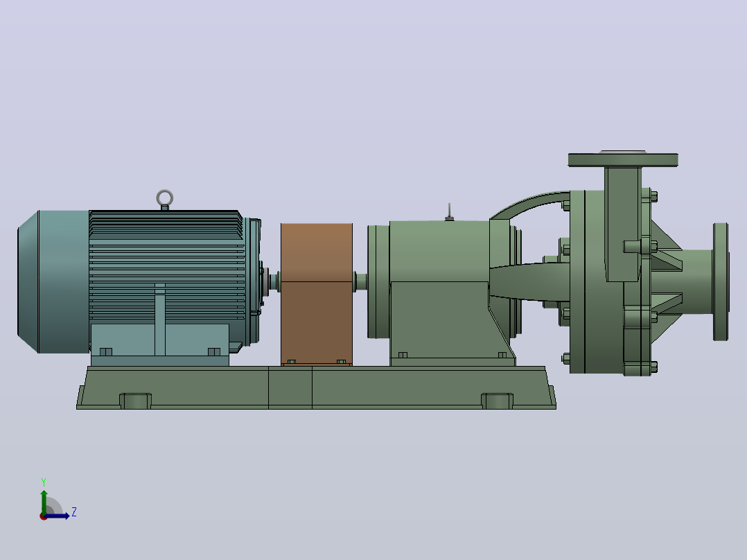Select the lifting eye bolt on motor
This screenshot has height=560, width=747.
(165, 200)
